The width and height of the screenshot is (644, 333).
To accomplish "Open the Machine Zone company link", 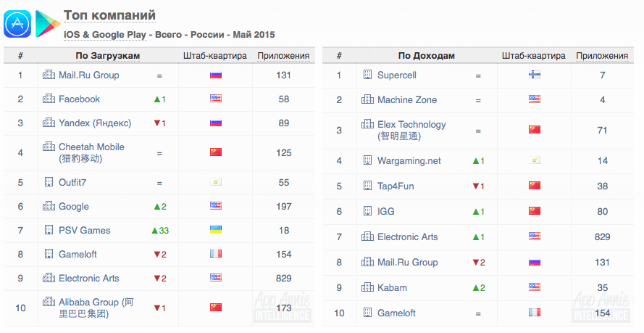I will tap(406, 99).
